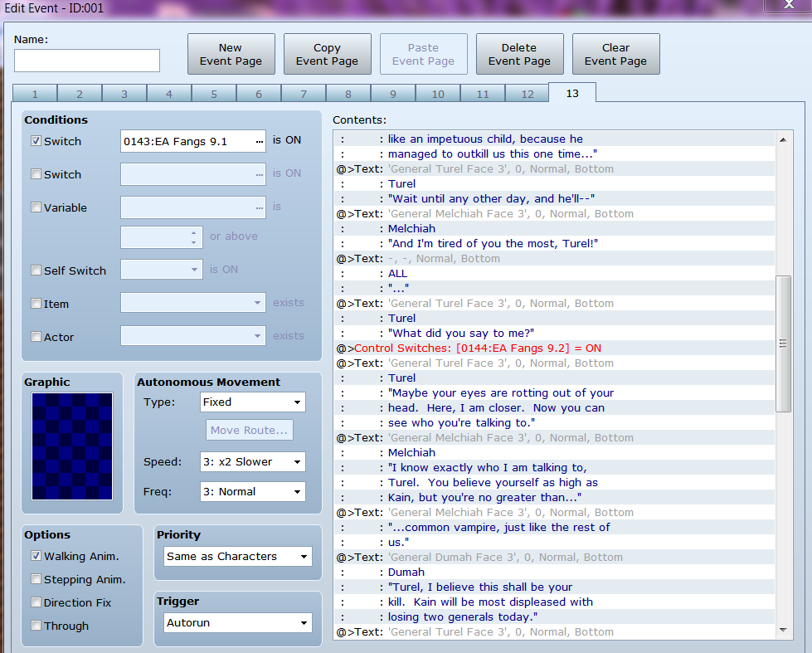812x653 pixels.
Task: Open the Speed dropdown set to x2 Slower
Action: pos(251,461)
